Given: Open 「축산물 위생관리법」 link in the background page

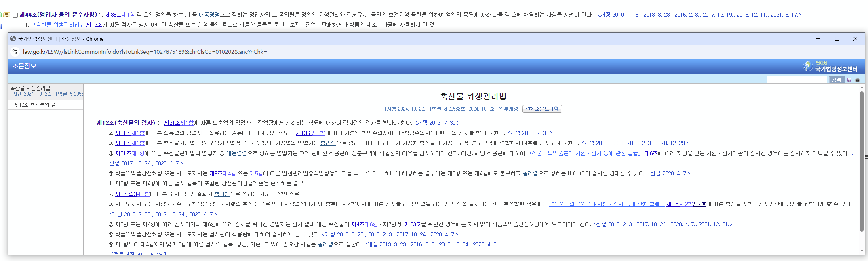Looking at the screenshot, I should [57, 25].
